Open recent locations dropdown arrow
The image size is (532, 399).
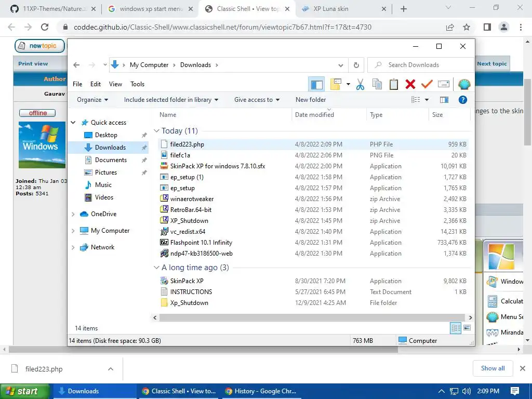point(105,65)
